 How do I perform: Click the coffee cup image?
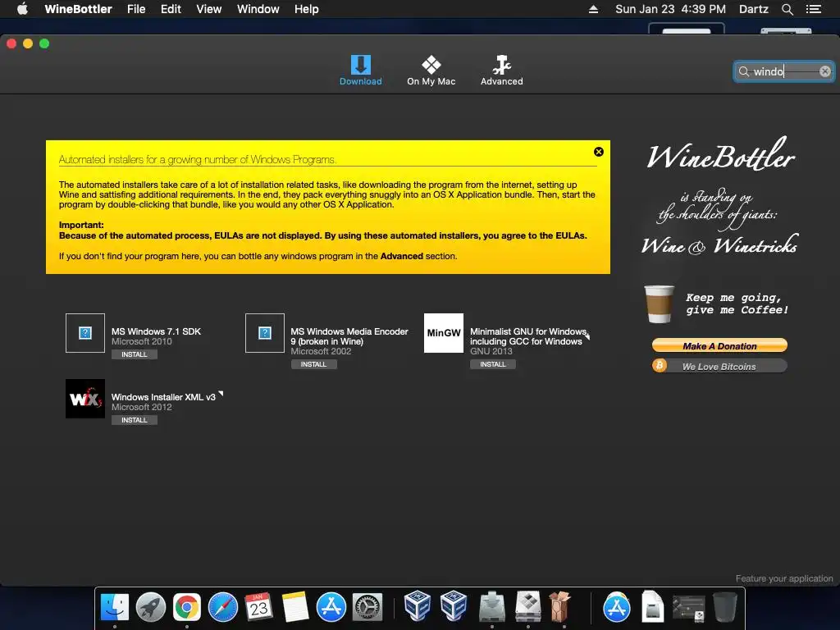click(659, 304)
